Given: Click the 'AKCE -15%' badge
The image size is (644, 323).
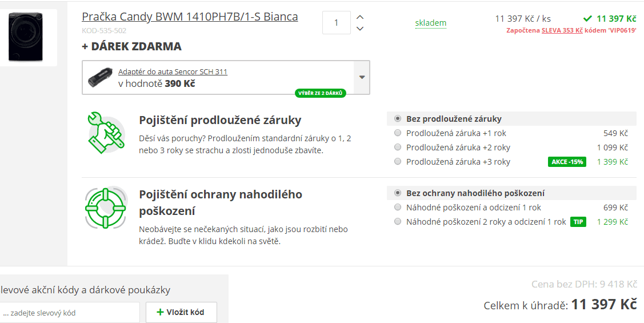Looking at the screenshot, I should (567, 162).
